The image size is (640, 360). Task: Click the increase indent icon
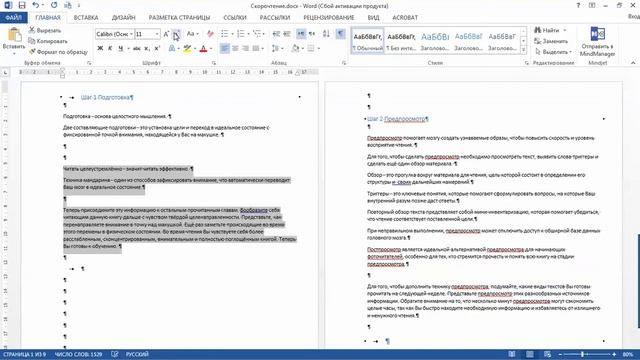pos(287,34)
